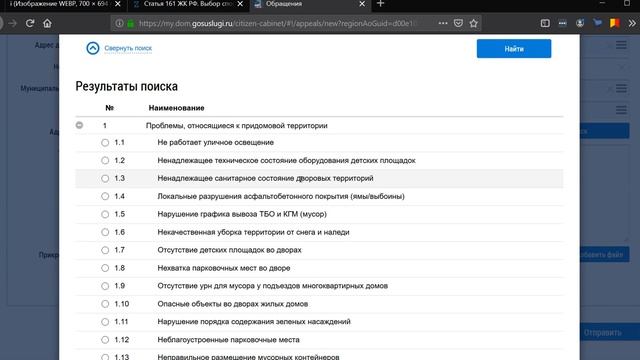640x360 pixels.
Task: Bookmark this page with the star icon
Action: (x=473, y=23)
